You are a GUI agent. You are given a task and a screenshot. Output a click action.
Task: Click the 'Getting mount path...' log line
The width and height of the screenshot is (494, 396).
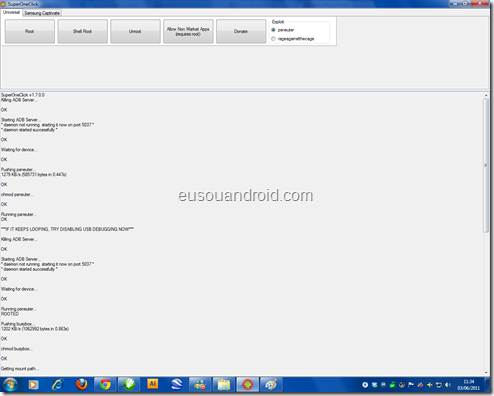20,369
